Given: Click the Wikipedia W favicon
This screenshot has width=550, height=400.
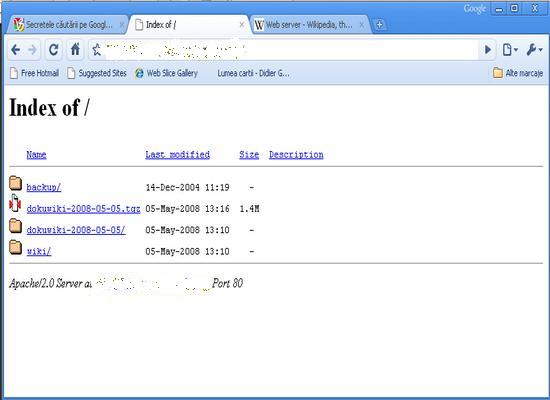Looking at the screenshot, I should pos(259,25).
